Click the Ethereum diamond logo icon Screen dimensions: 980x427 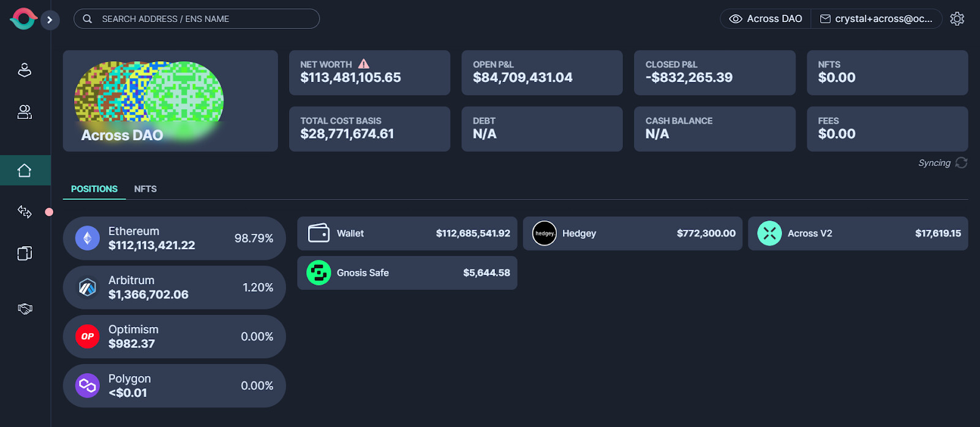click(88, 238)
